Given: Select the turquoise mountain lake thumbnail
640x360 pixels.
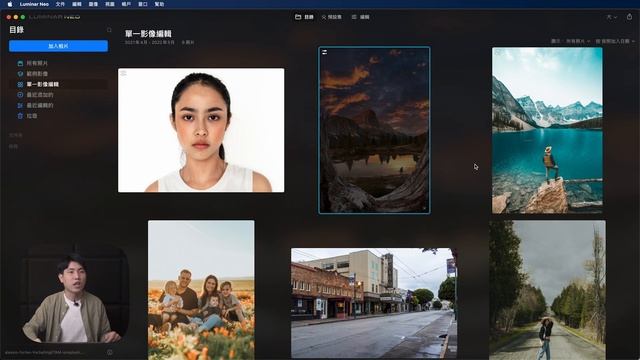Looking at the screenshot, I should [547, 130].
